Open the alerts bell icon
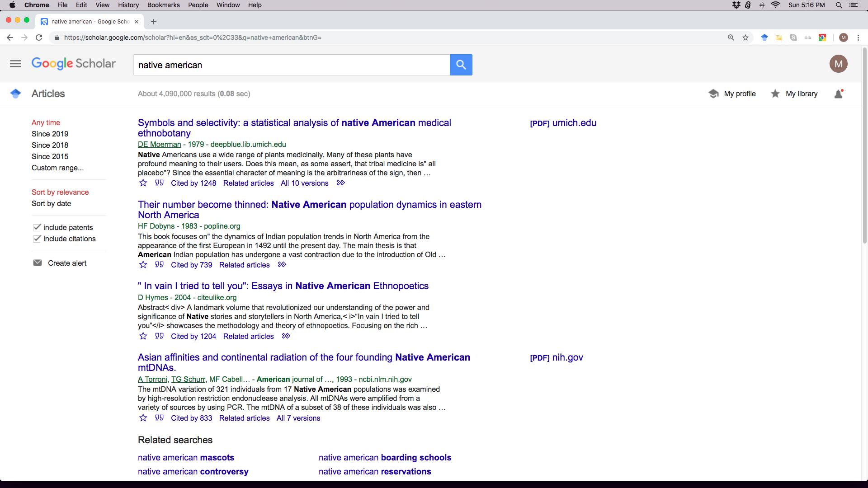This screenshot has height=488, width=868. click(839, 94)
